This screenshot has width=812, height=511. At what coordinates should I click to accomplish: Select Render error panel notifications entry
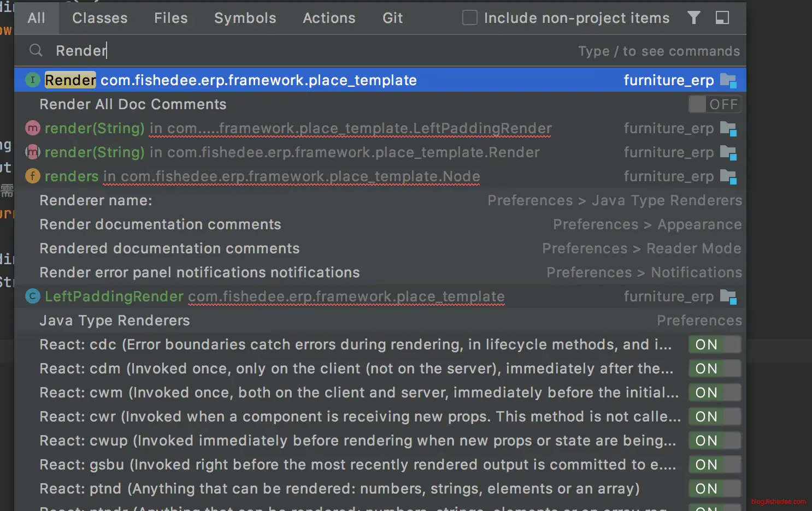tap(199, 272)
